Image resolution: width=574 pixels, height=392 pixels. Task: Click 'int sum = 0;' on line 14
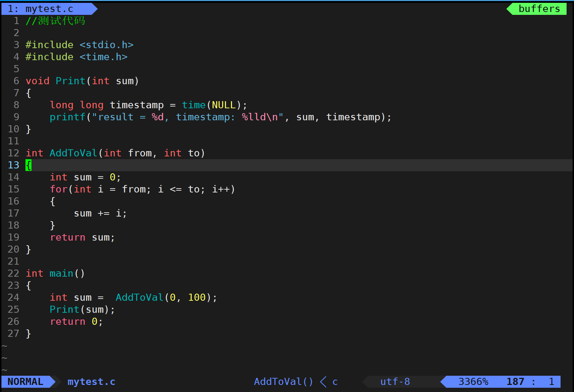85,177
